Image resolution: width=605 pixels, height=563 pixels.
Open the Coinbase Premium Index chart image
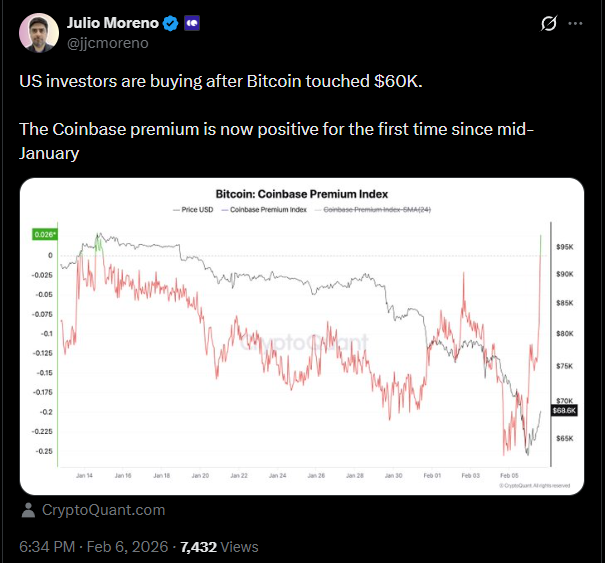click(301, 340)
